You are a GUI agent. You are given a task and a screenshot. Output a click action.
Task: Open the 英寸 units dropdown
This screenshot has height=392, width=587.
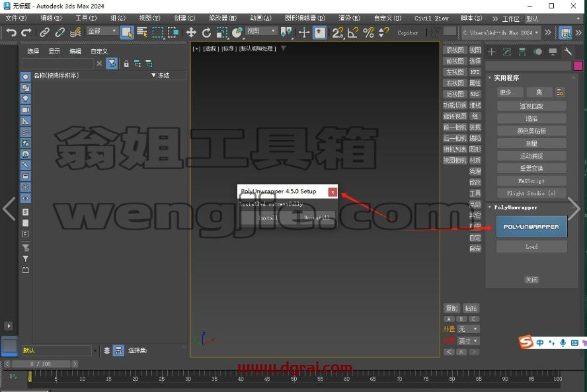pos(468,340)
